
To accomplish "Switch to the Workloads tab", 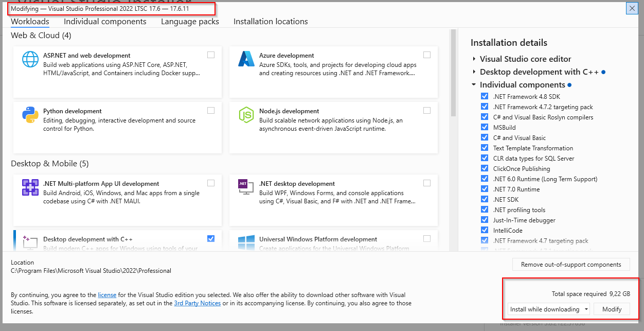I will coord(30,22).
